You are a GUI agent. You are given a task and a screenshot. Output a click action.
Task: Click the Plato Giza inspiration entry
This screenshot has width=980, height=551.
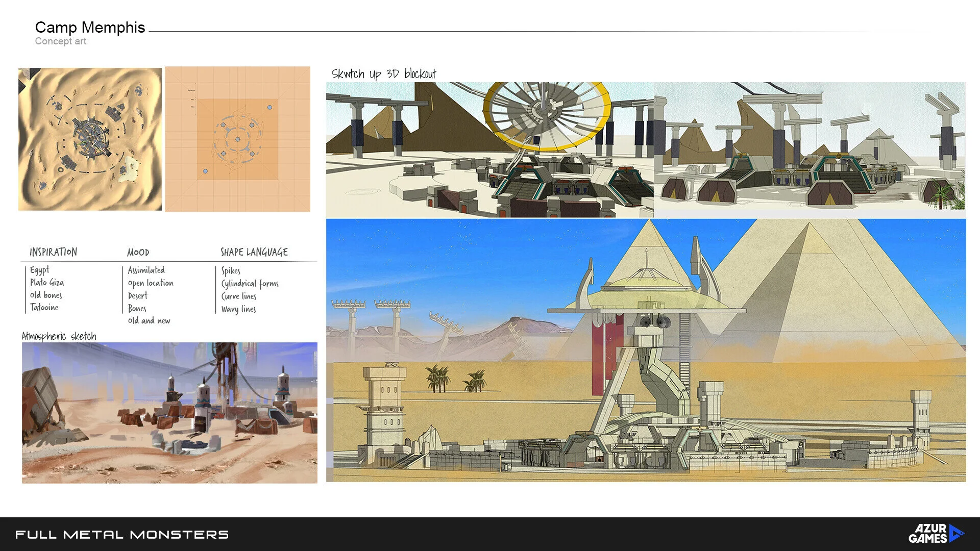[x=46, y=283]
